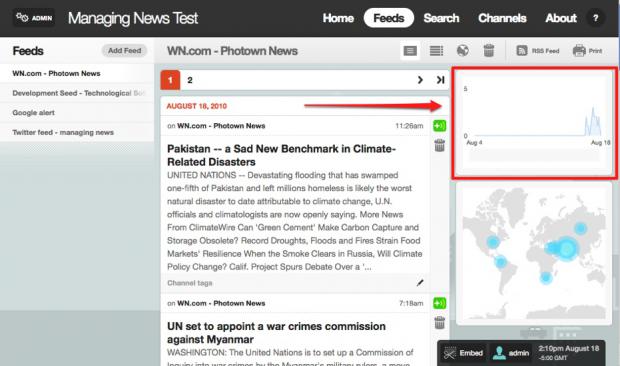Click the 11:26am timestamp
Viewport: 620px width, 366px height.
pyautogui.click(x=409, y=126)
